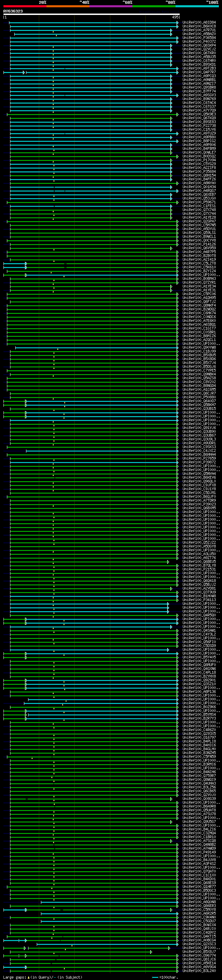
Task: Click the green alignment bar for UniRef100_B3L240
Action: click(94, 971)
